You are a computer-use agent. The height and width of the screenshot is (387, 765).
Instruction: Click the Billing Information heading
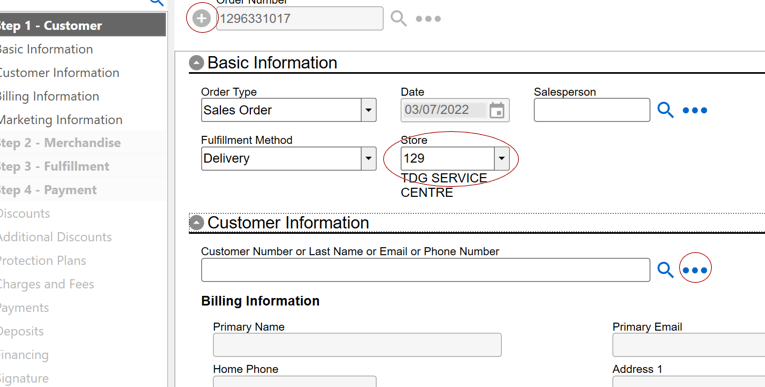[260, 301]
